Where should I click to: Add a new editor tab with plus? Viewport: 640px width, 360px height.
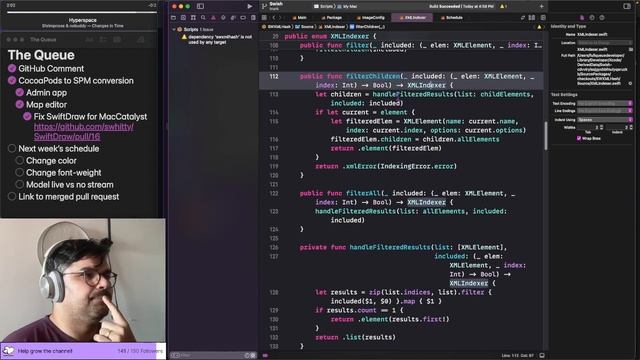pyautogui.click(x=541, y=7)
